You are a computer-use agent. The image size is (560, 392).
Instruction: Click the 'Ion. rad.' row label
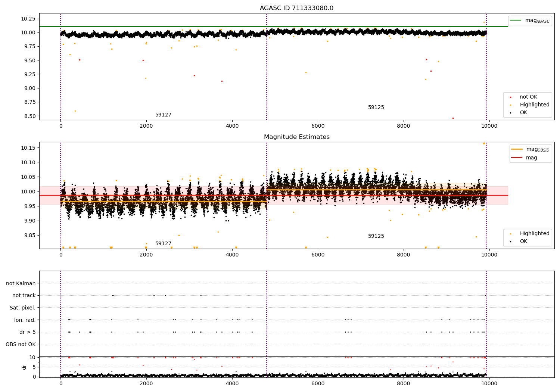click(25, 320)
